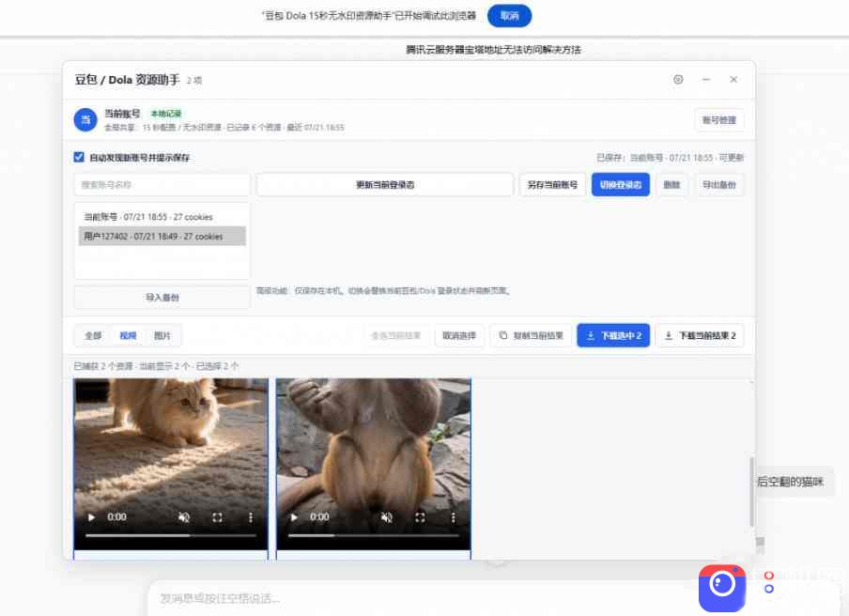849x616 pixels.
Task: Click the 全选当前结果 button
Action: click(x=395, y=335)
